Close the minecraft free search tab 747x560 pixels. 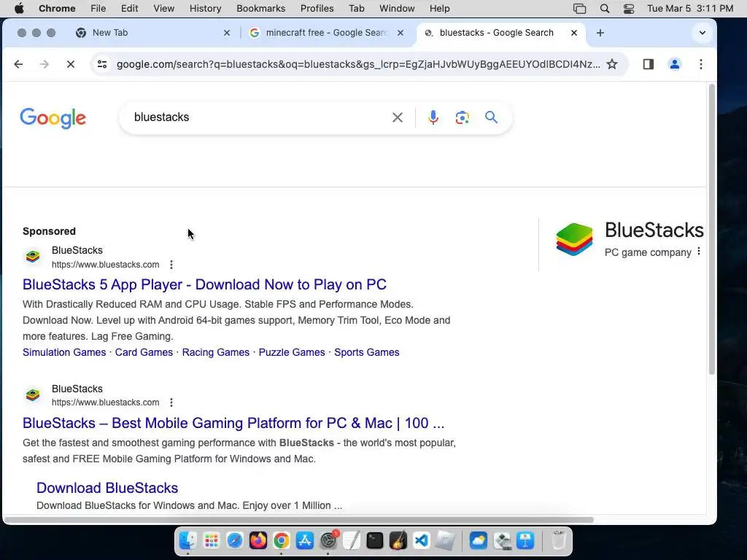400,33
